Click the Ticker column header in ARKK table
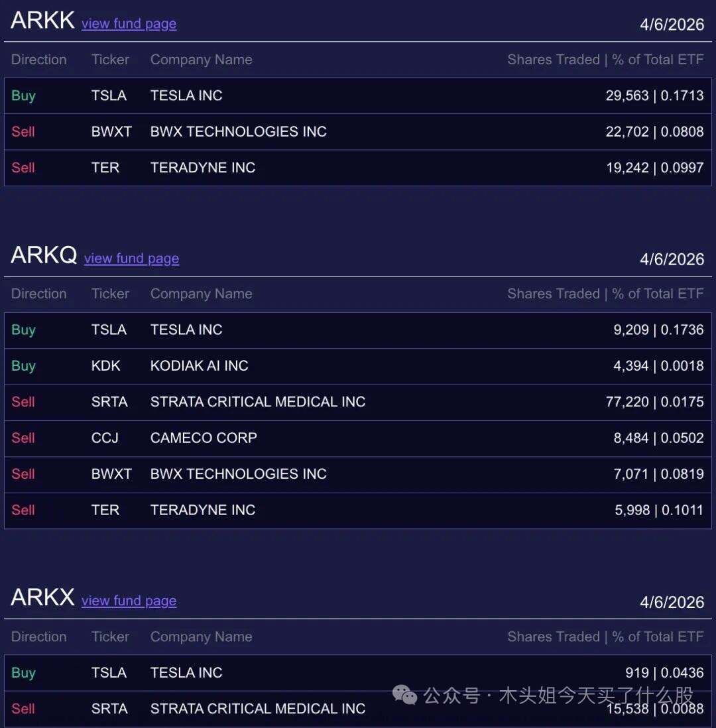Screen dimensions: 716x728 click(110, 60)
